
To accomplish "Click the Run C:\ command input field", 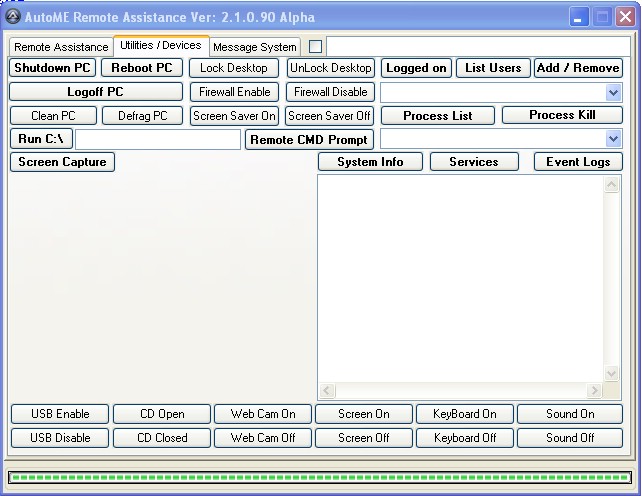I will click(157, 139).
